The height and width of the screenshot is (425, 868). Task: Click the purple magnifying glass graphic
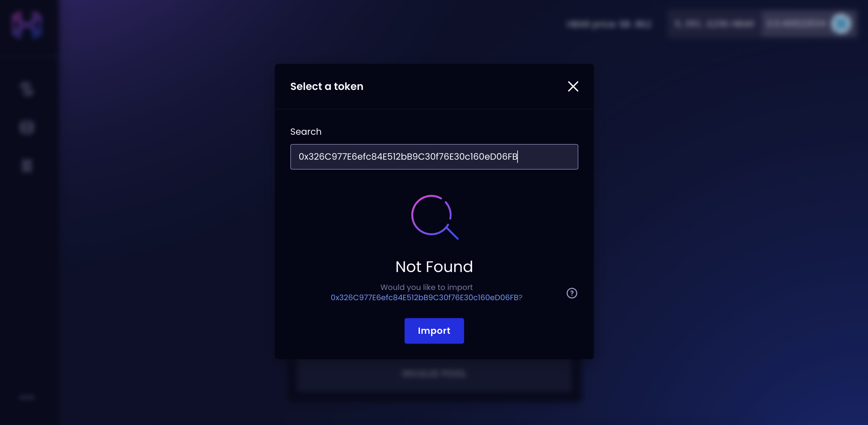(434, 217)
